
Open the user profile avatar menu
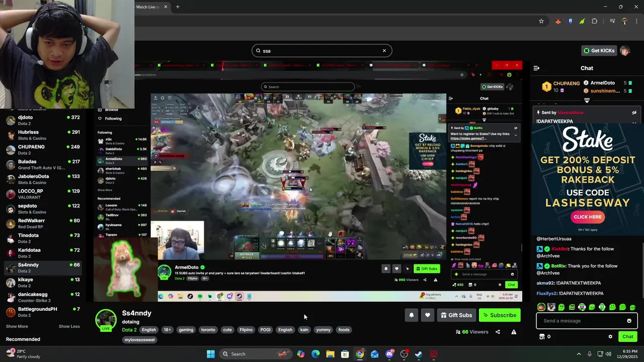[x=625, y=51]
